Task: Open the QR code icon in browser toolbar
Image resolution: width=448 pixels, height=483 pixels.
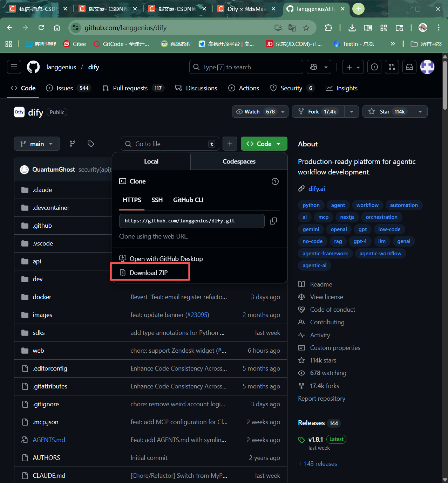Action: [383, 28]
